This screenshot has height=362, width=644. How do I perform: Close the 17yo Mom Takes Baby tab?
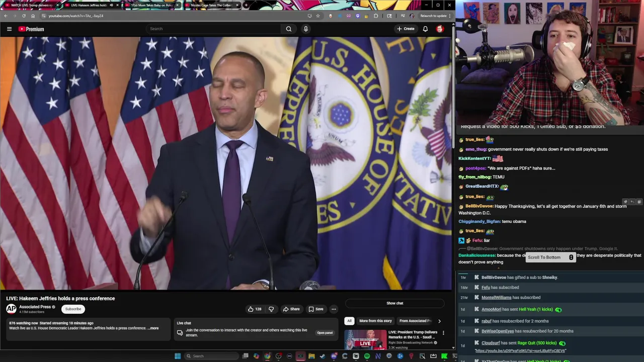click(x=177, y=5)
